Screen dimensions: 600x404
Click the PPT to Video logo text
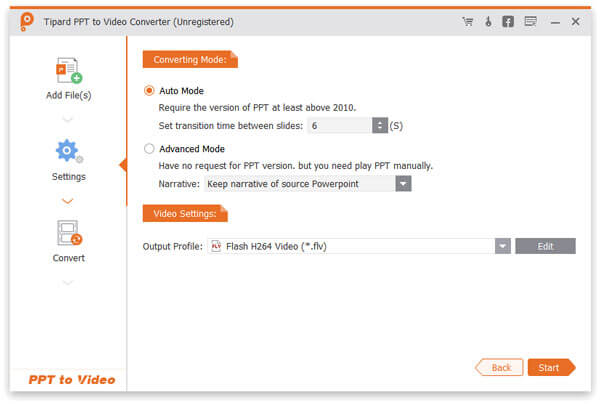(72, 380)
